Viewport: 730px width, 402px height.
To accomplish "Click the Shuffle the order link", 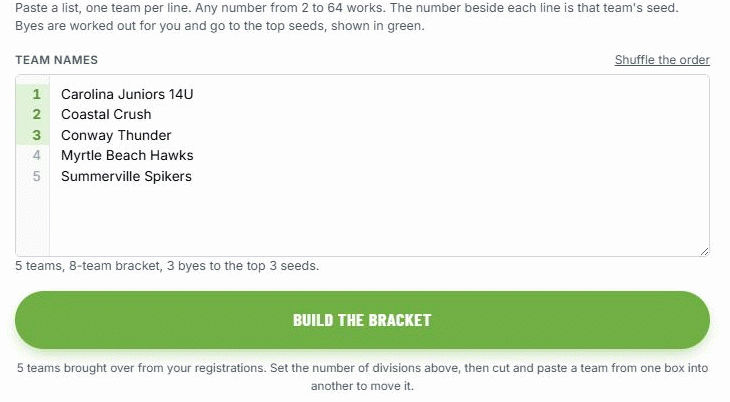I will click(662, 60).
